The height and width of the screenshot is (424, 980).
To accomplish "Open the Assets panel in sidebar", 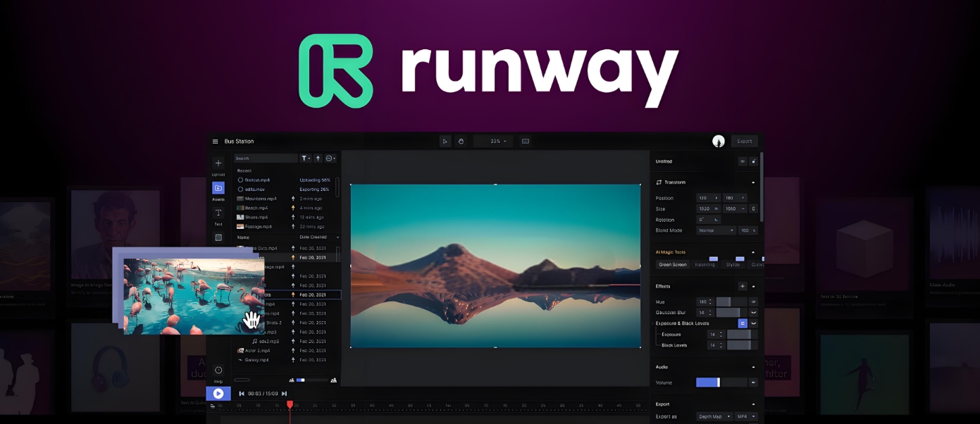I will tap(218, 188).
